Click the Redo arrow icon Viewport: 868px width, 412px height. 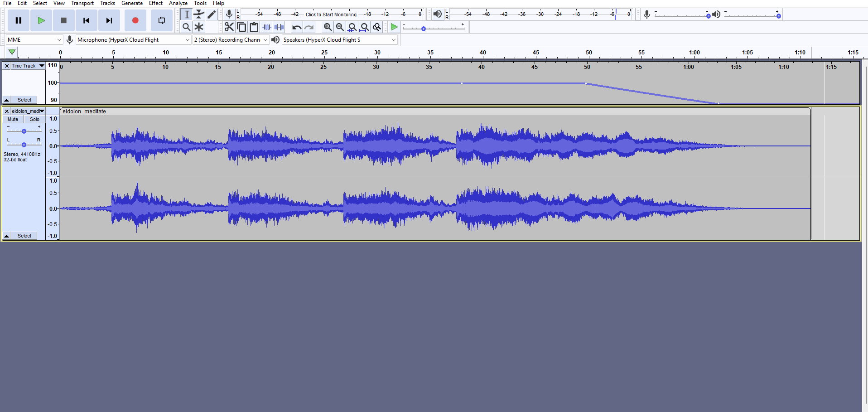tap(309, 27)
